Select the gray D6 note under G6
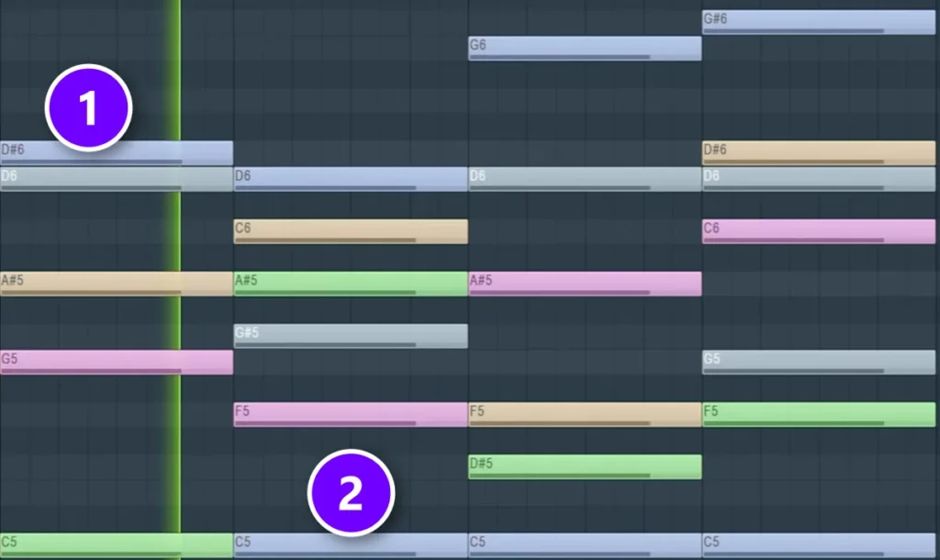940x560 pixels. pyautogui.click(x=585, y=179)
